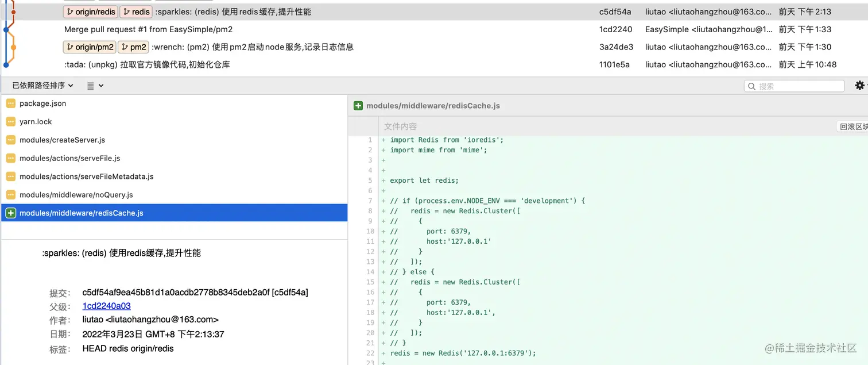Click diff line 5 export let redis
The width and height of the screenshot is (868, 365).
[424, 180]
